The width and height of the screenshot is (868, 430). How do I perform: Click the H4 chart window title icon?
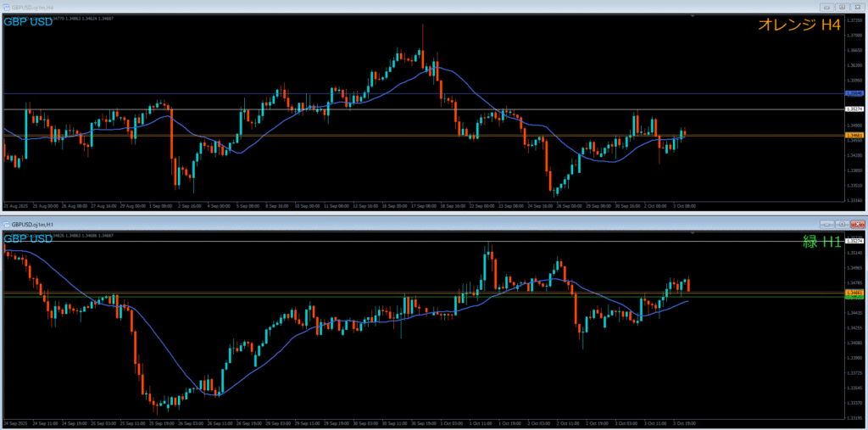tap(5, 7)
